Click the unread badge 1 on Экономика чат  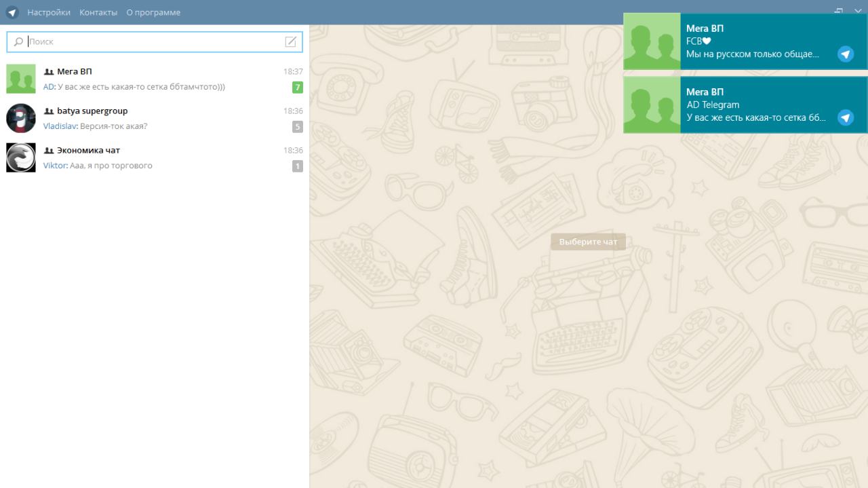click(x=298, y=166)
